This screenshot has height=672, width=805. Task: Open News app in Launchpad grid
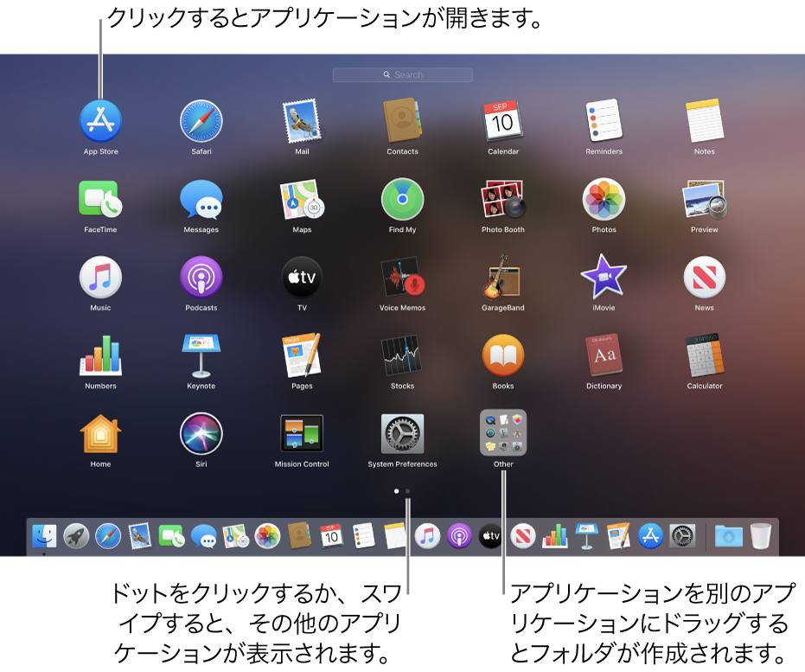pos(705,278)
